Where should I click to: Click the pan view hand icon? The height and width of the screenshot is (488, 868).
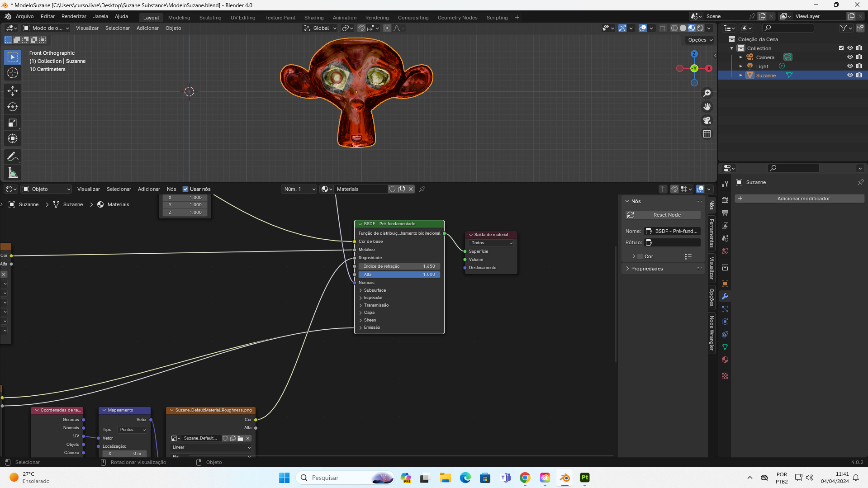click(x=707, y=107)
